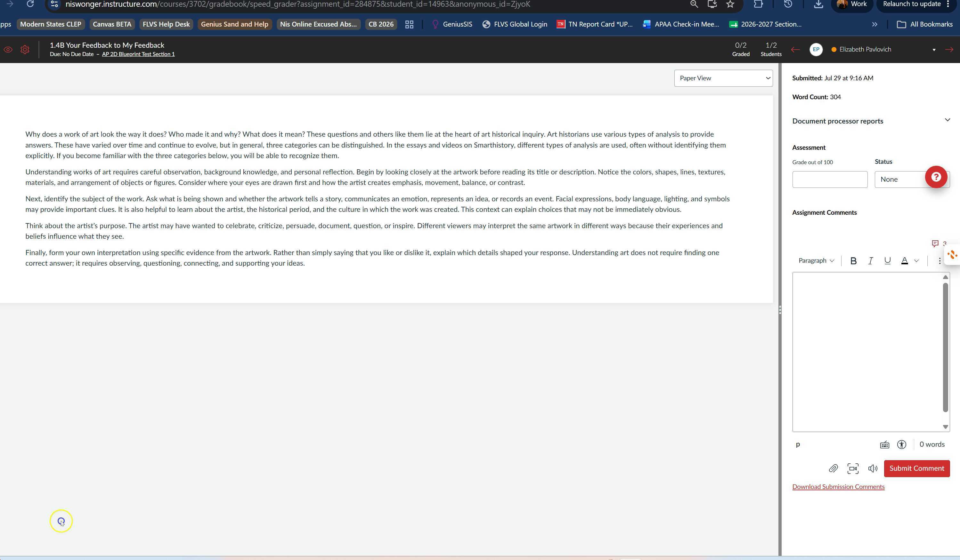This screenshot has width=960, height=560.
Task: Open the All Bookmarks folder
Action: click(x=925, y=24)
